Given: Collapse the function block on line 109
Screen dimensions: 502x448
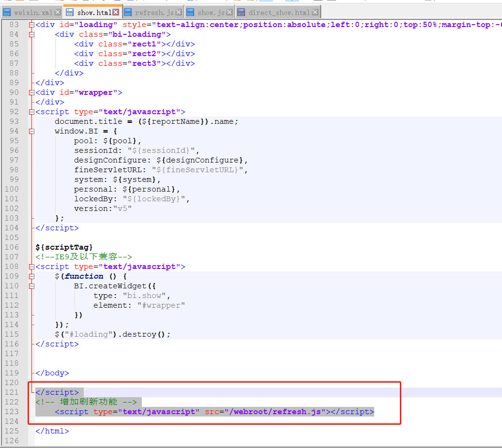Looking at the screenshot, I should pos(31,276).
